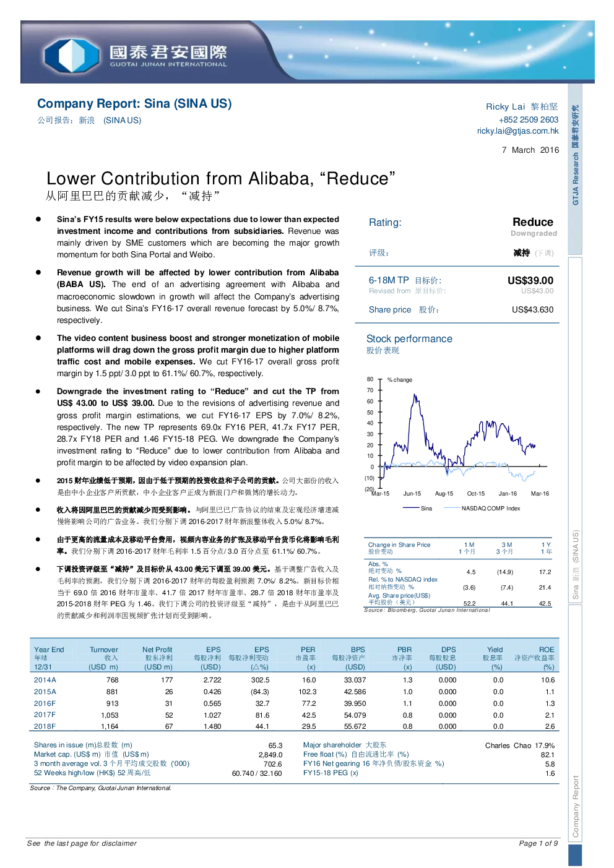This screenshot has width=614, height=868.
Task: Click the 1 Y absolute change value 17.2
Action: point(545,572)
